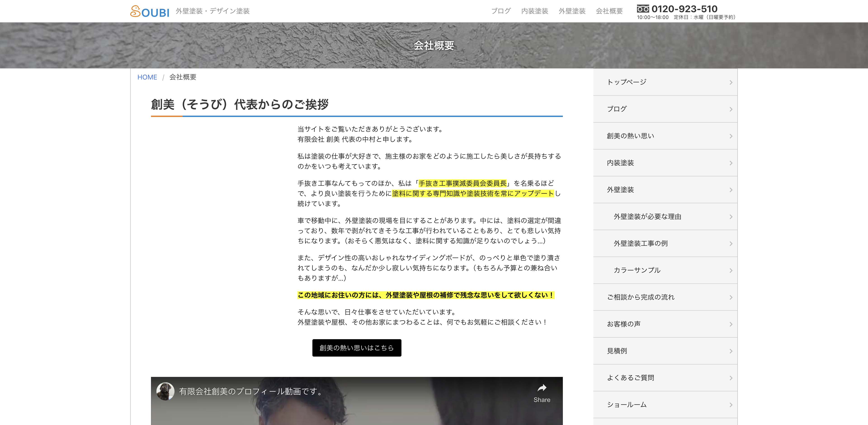Click the HOME breadcrumb link
The image size is (868, 425).
(x=147, y=77)
